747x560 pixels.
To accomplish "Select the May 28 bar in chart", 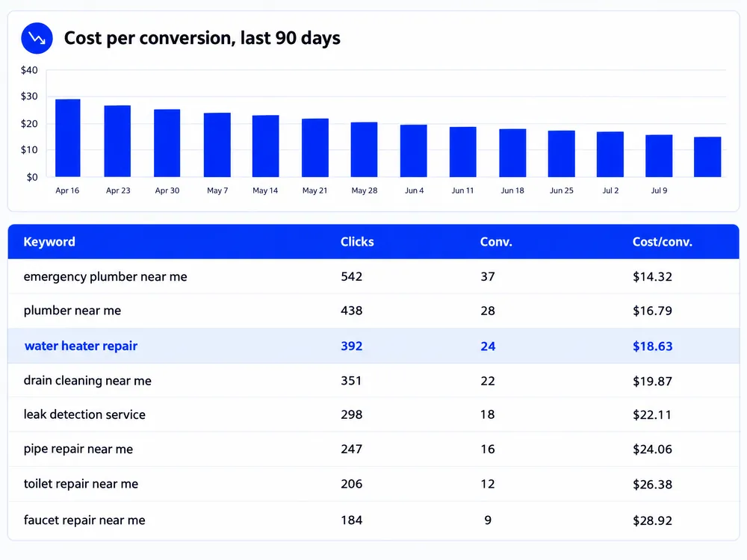I will pyautogui.click(x=364, y=149).
